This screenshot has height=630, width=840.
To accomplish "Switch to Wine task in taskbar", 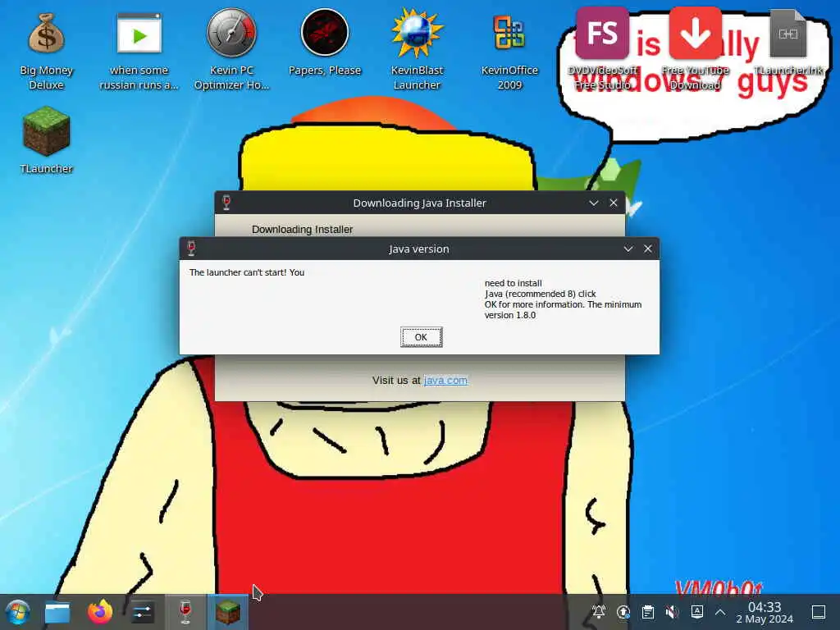I will [x=185, y=612].
